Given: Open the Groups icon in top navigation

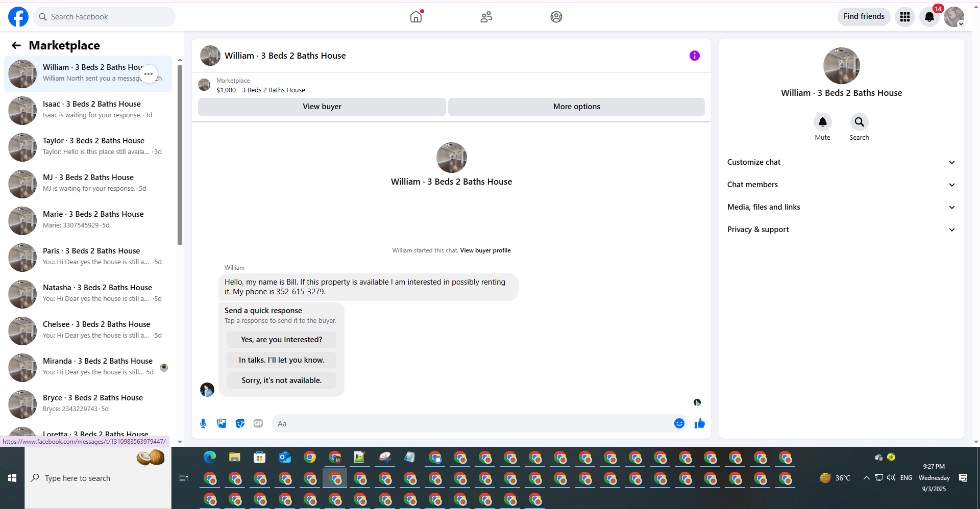Looking at the screenshot, I should [x=556, y=17].
